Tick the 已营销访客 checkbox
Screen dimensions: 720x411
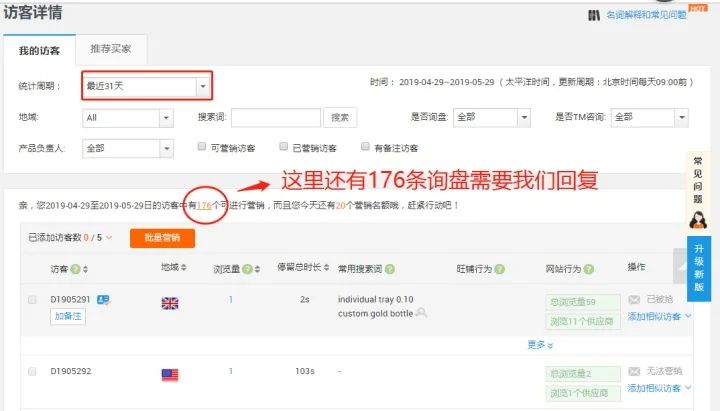coord(283,146)
